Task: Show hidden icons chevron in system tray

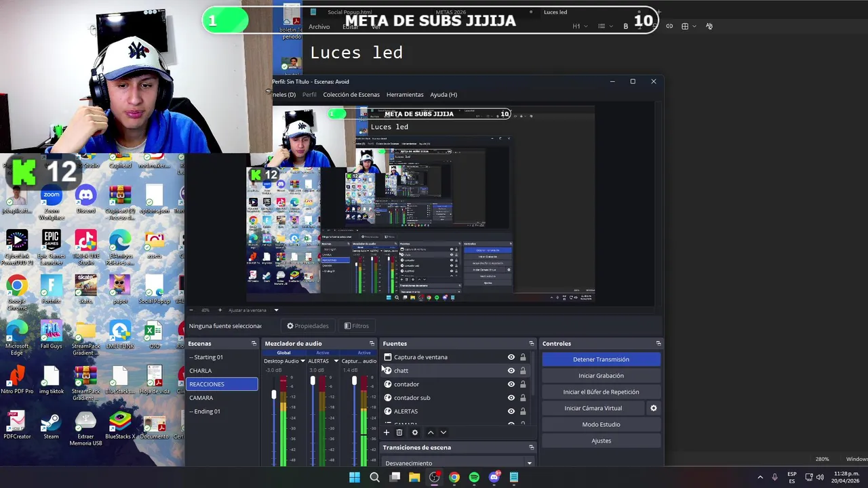Action: (x=760, y=477)
